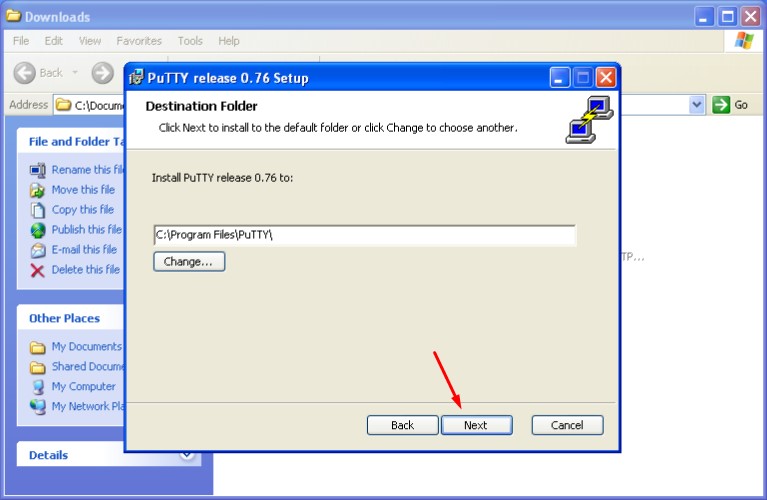Screen dimensions: 767x500
Task: Click the Next button in PuTTY Setup
Action: point(476,425)
